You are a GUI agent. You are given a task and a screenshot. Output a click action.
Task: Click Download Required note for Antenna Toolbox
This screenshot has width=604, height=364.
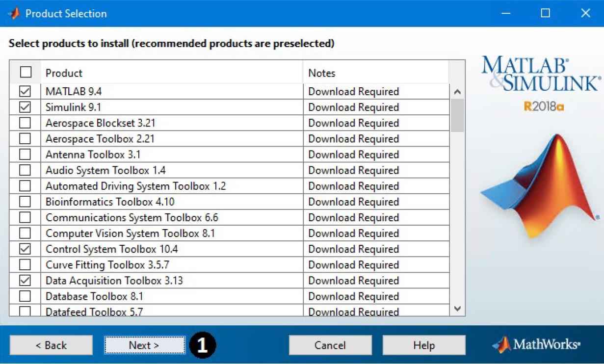[354, 155]
